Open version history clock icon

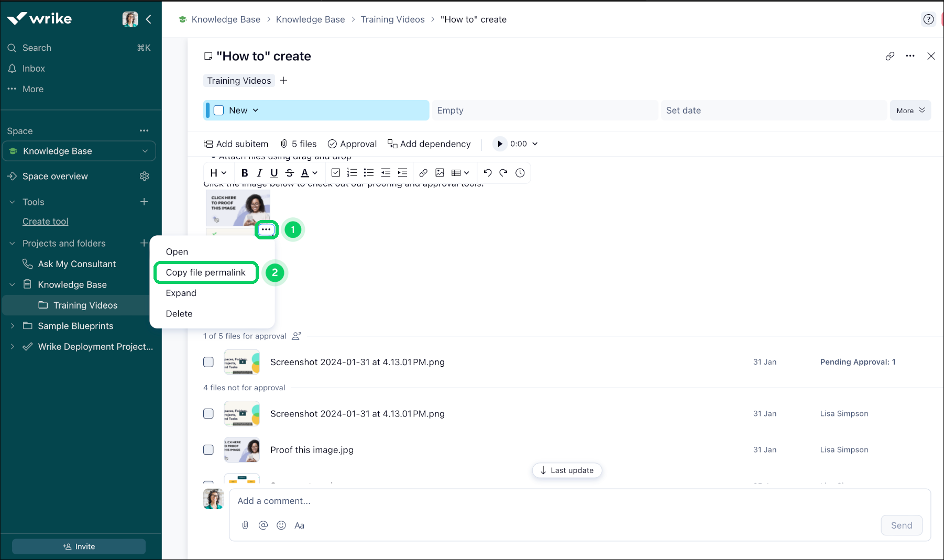pos(520,173)
